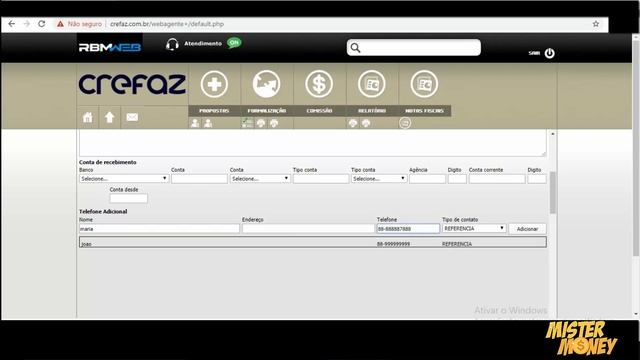Click the second person icon under Propostas

click(208, 123)
